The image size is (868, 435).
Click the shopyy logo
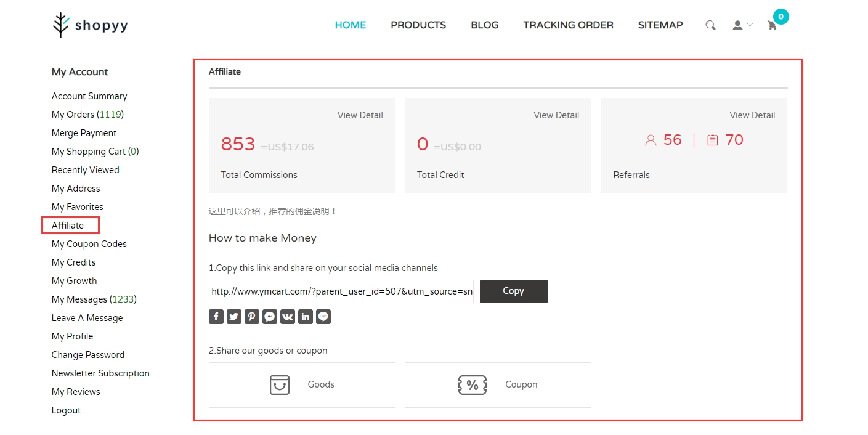coord(90,25)
